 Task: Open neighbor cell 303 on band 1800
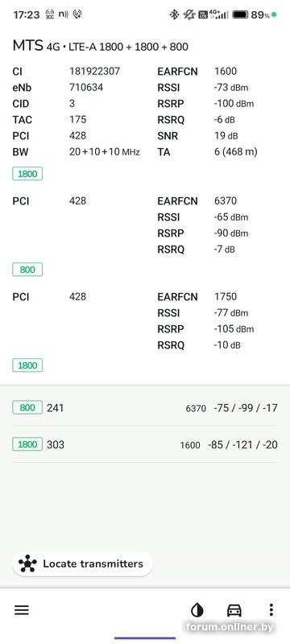145,444
